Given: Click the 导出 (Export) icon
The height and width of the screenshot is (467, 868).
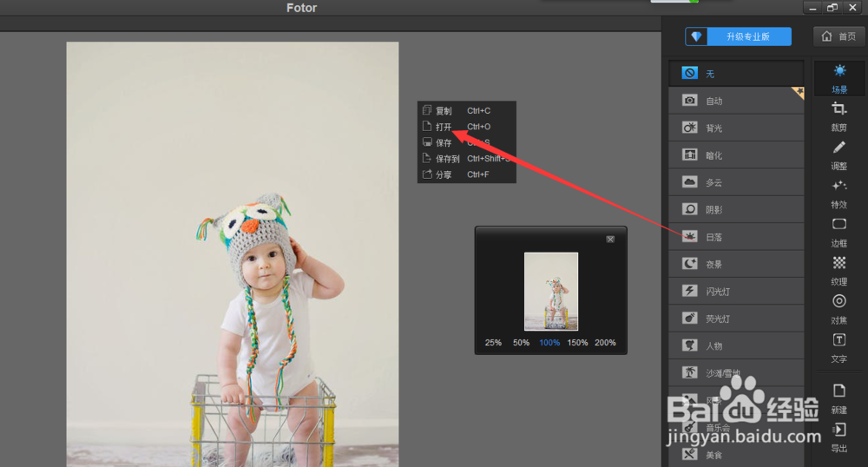Looking at the screenshot, I should [839, 430].
